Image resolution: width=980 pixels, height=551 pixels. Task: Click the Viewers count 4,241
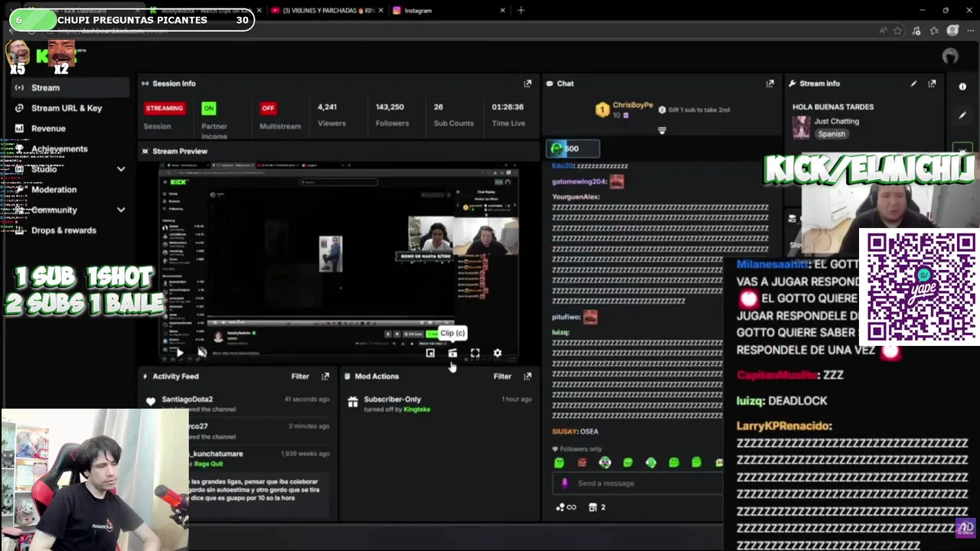pos(327,107)
